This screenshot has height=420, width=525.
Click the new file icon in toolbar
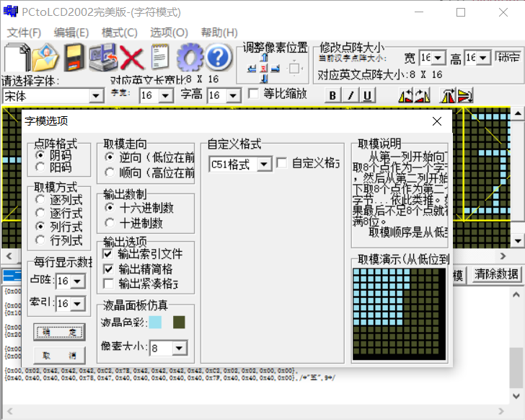[17, 57]
